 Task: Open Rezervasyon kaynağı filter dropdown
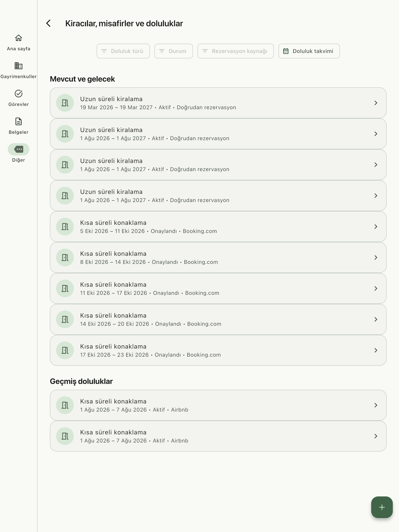[236, 51]
